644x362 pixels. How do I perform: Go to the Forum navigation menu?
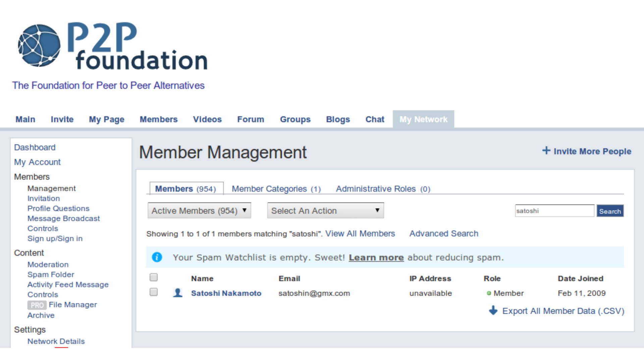tap(251, 119)
